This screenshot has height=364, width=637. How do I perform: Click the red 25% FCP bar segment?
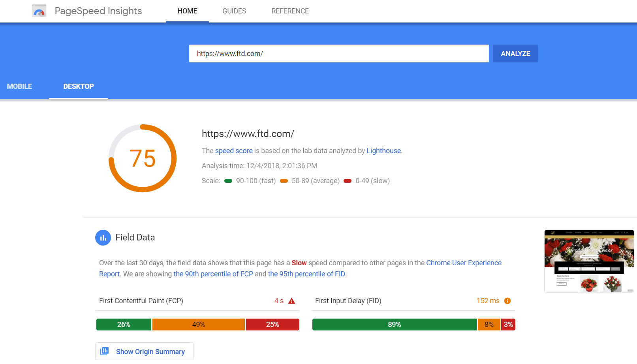[x=272, y=324]
